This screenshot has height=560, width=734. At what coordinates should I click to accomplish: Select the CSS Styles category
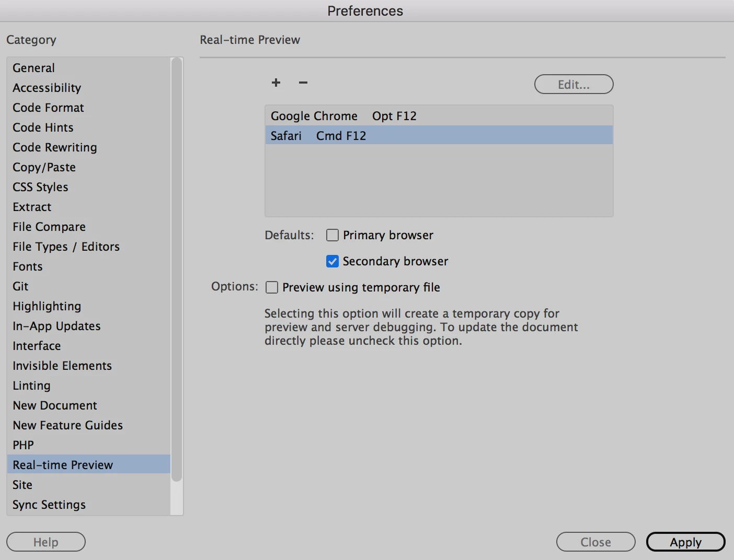click(41, 187)
